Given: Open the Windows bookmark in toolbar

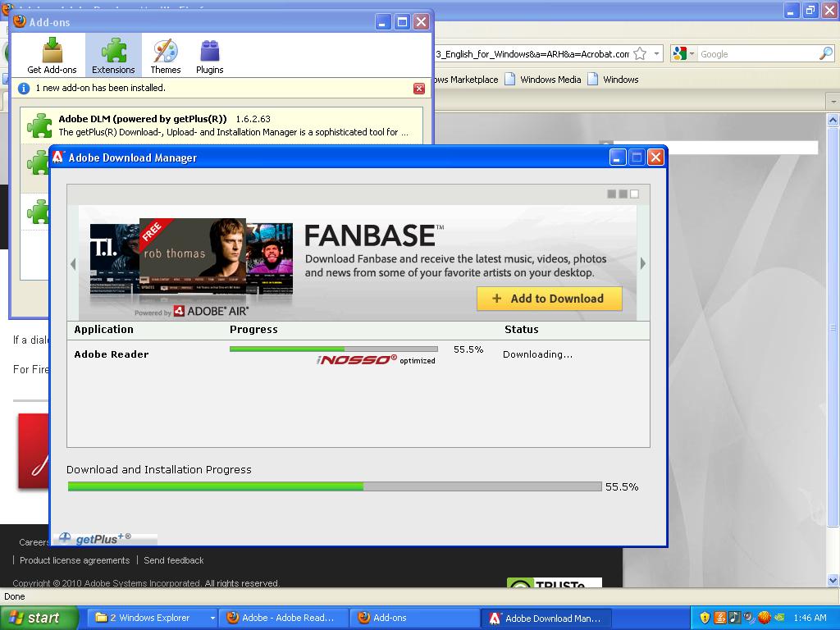Looking at the screenshot, I should coord(614,80).
